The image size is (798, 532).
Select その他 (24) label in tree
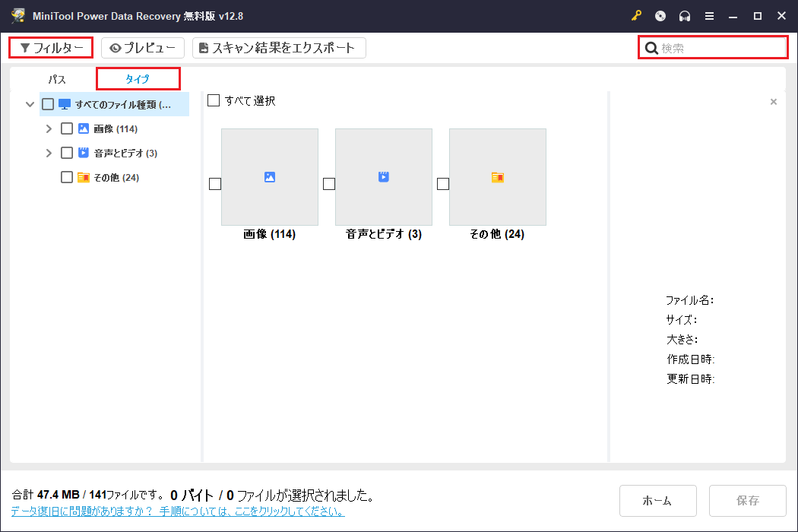coord(116,178)
